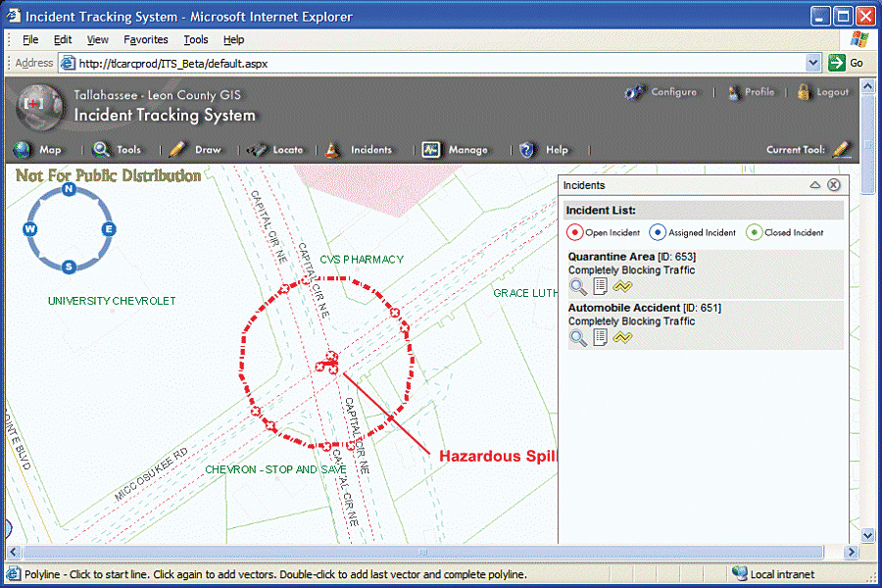The height and width of the screenshot is (588, 882).
Task: Select the Open Incident red indicator
Action: 574,233
